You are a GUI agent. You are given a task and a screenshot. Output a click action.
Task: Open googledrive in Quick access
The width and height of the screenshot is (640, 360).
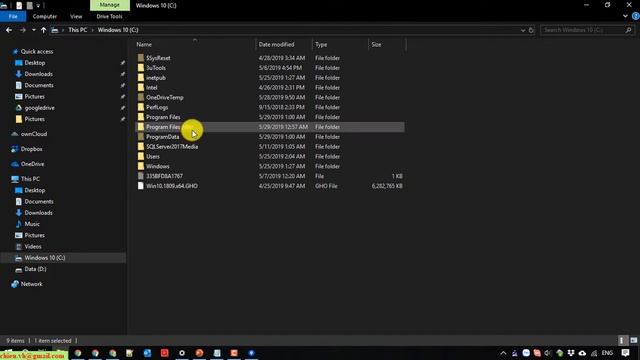(x=40, y=108)
